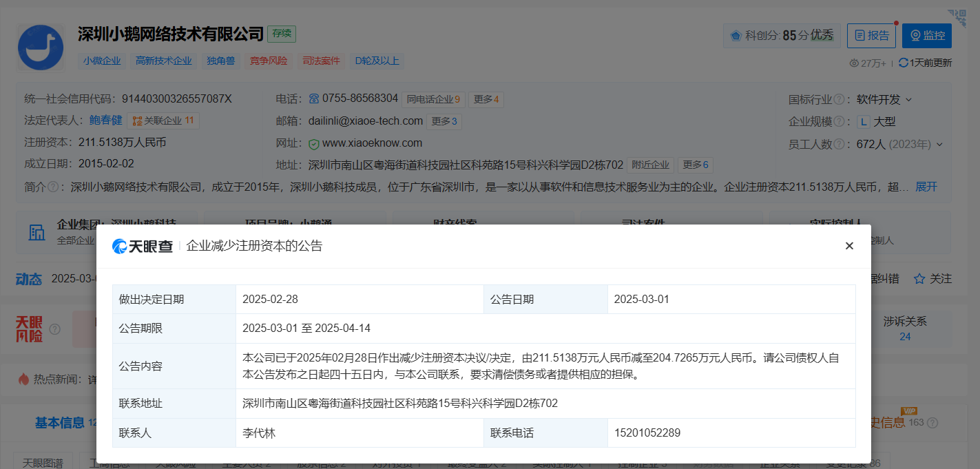
Task: Click the refresh icon beside 1天前更新
Action: pos(903,63)
